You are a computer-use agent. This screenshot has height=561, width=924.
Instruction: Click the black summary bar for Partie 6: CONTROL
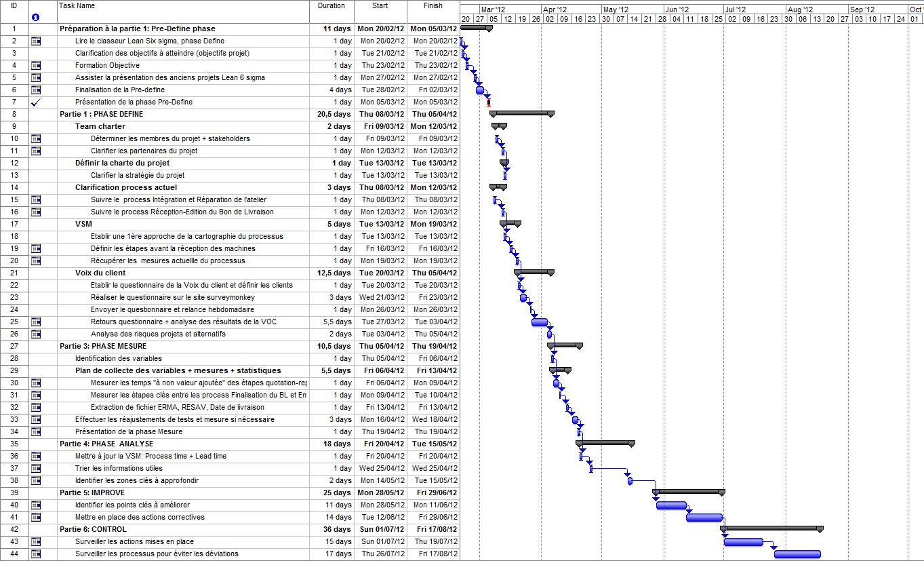click(x=771, y=528)
